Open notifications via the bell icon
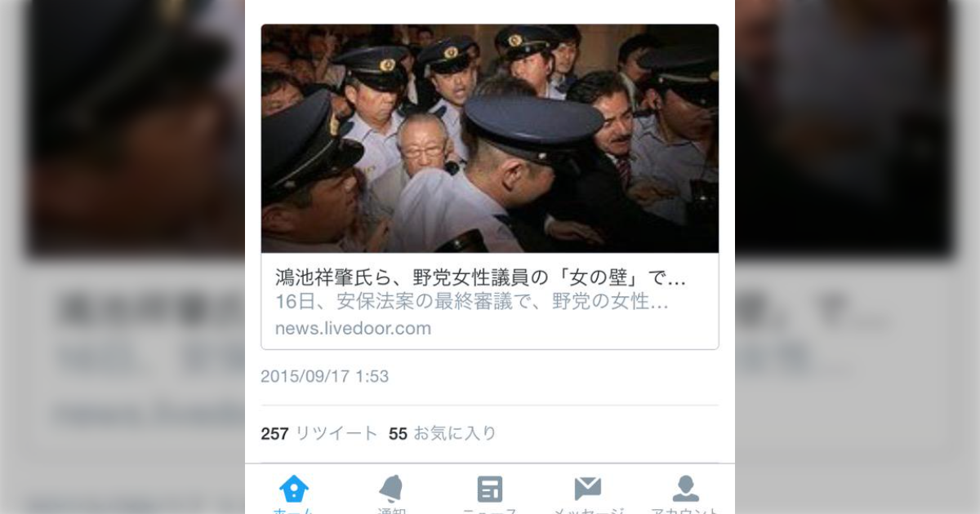Screen dimensions: 980x514 391,489
